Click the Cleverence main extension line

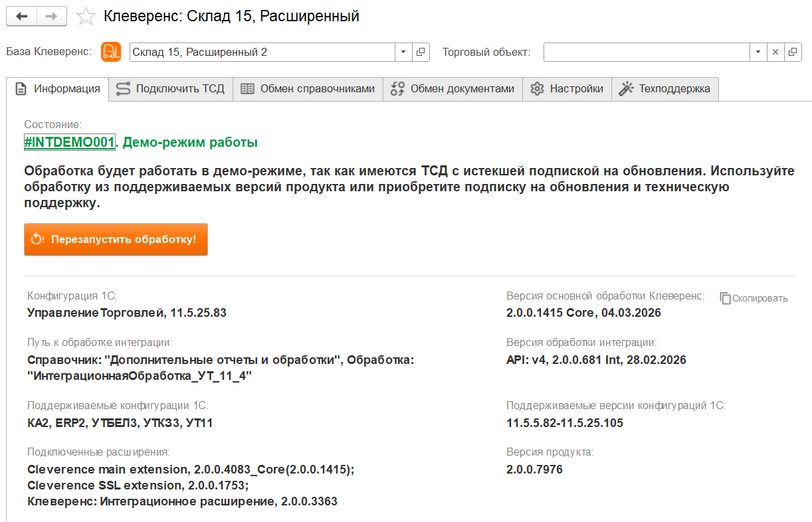point(191,470)
